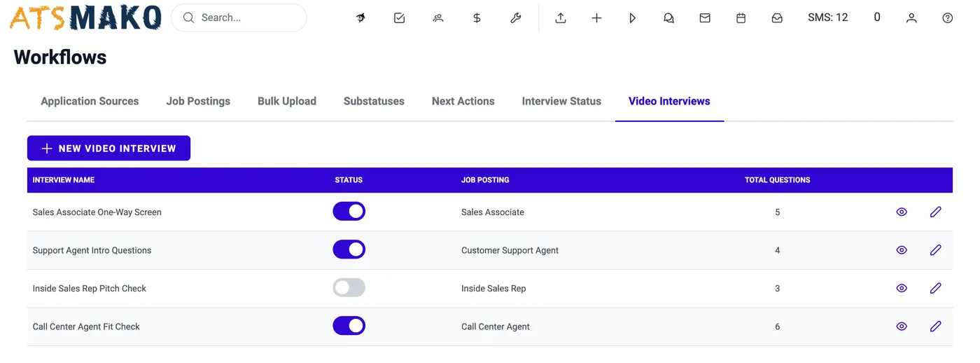Click the Sales Associate One-Way Screen name
Image resolution: width=980 pixels, height=363 pixels.
point(97,212)
